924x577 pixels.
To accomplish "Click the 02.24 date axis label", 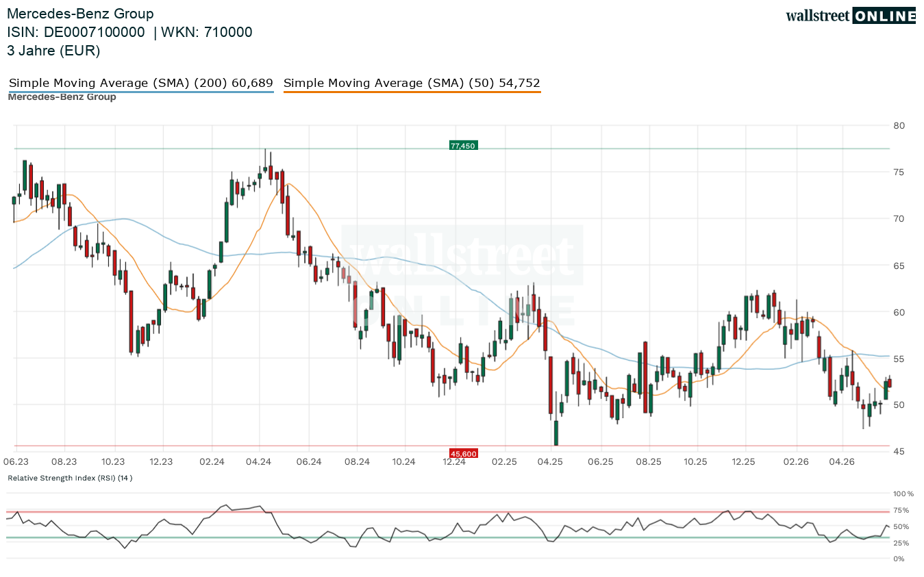I will click(212, 462).
